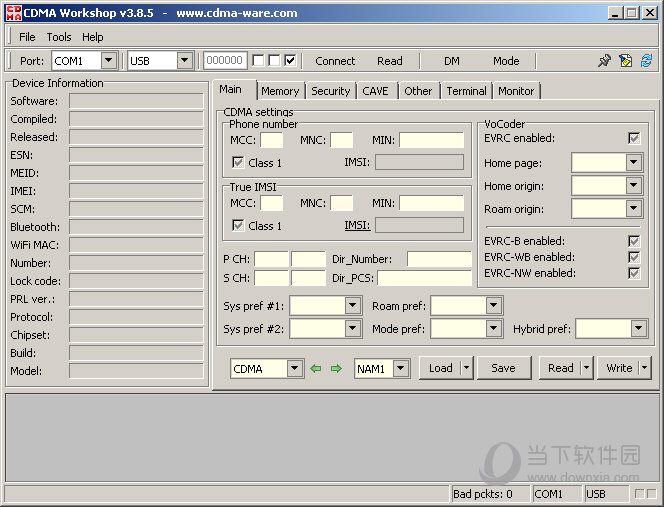664x507 pixels.
Task: Toggle EVRC-WB enabled checkbox
Action: pyautogui.click(x=634, y=257)
